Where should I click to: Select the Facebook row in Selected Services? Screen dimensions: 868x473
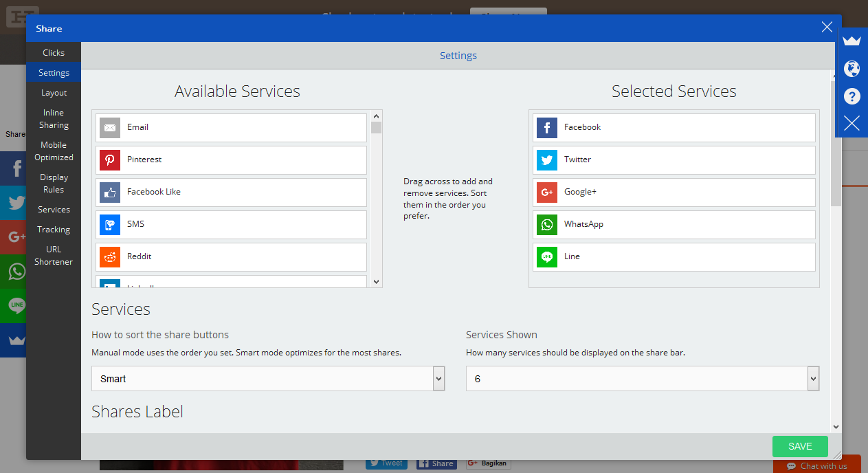pos(674,128)
